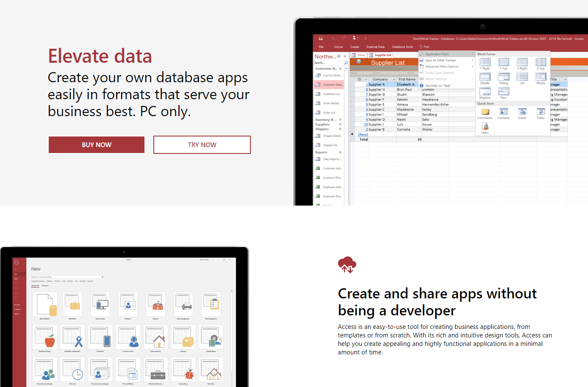
Task: Choose "Get Help on App" menu entry
Action: click(x=438, y=86)
